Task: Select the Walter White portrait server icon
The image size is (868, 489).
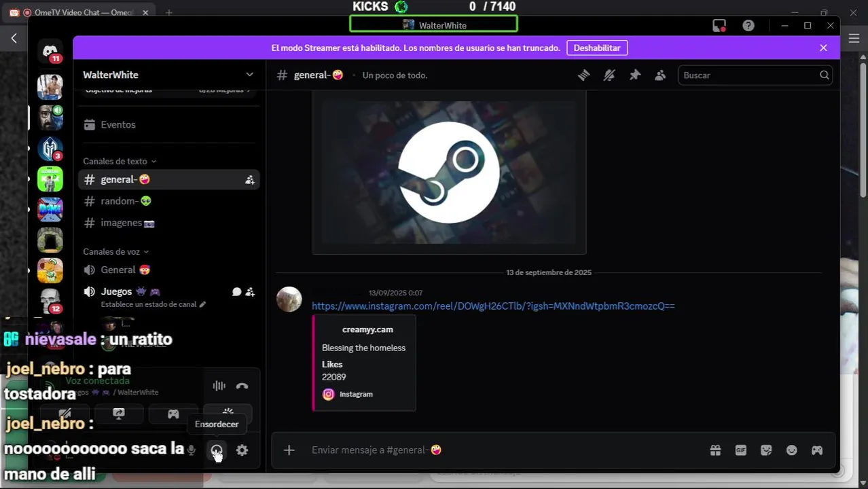Action: click(x=50, y=117)
